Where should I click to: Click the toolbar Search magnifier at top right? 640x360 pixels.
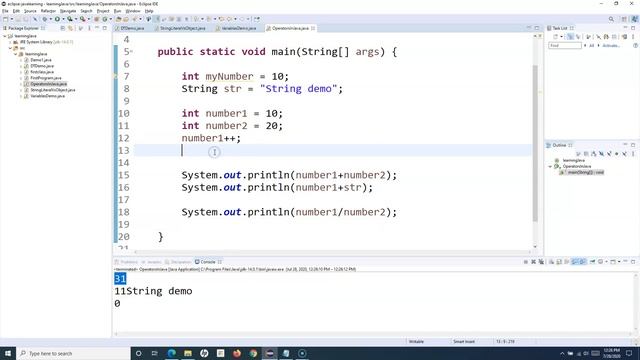click(611, 19)
